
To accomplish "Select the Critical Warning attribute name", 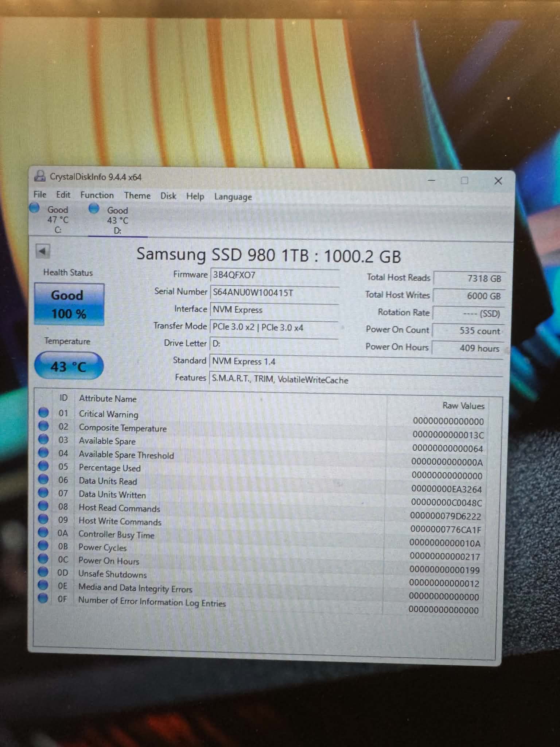I will (109, 414).
